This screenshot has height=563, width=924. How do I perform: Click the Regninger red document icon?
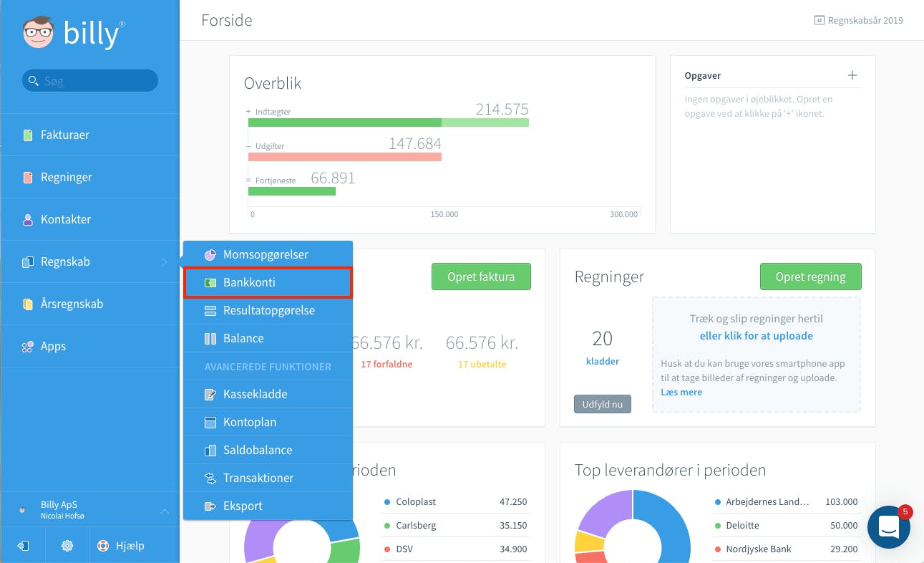(x=28, y=177)
